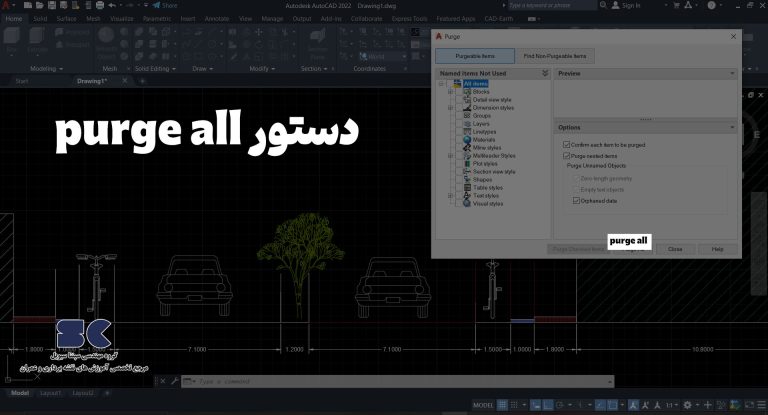The height and width of the screenshot is (415, 768).
Task: Expand the Dimension styles tree node
Action: [451, 108]
